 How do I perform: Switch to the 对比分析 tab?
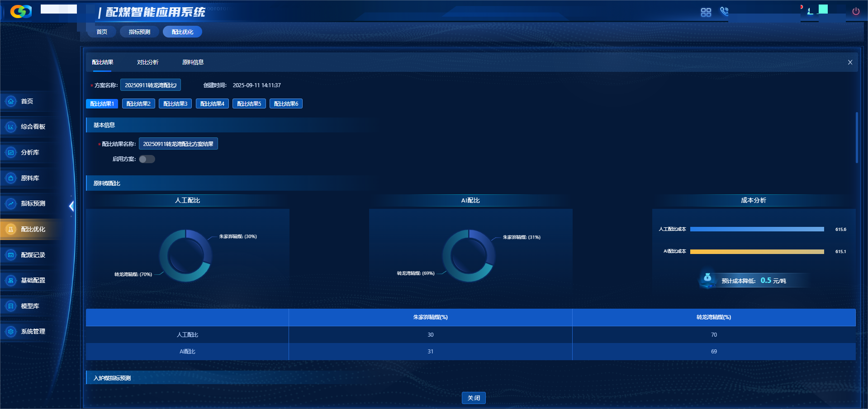point(147,62)
